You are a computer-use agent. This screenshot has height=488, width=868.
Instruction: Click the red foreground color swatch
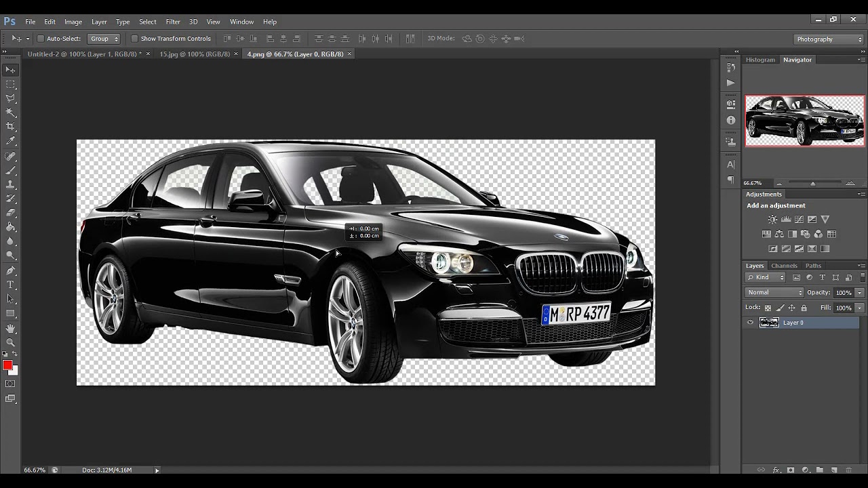7,366
